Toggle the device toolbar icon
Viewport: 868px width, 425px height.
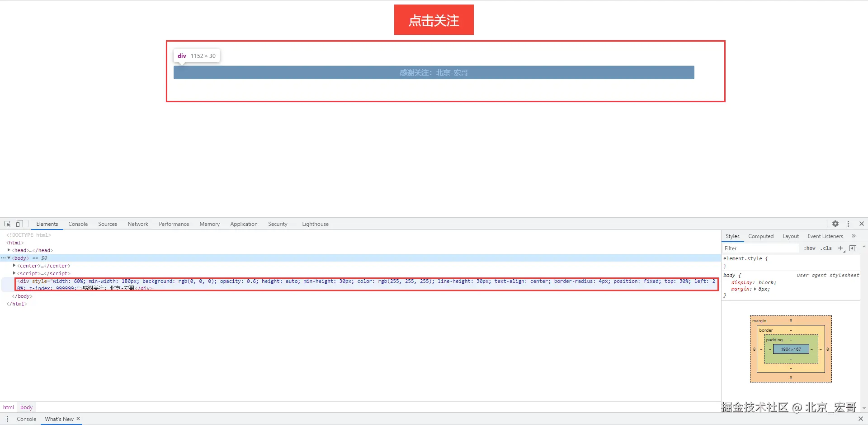19,224
